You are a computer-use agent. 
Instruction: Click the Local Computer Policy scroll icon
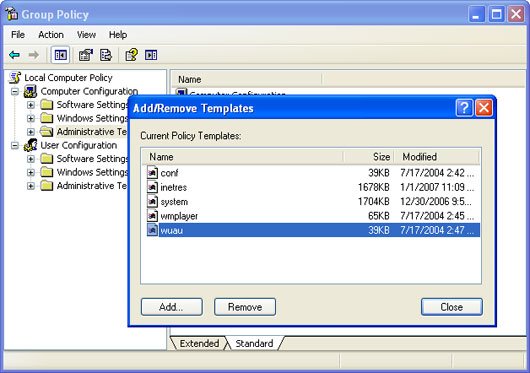click(x=15, y=77)
